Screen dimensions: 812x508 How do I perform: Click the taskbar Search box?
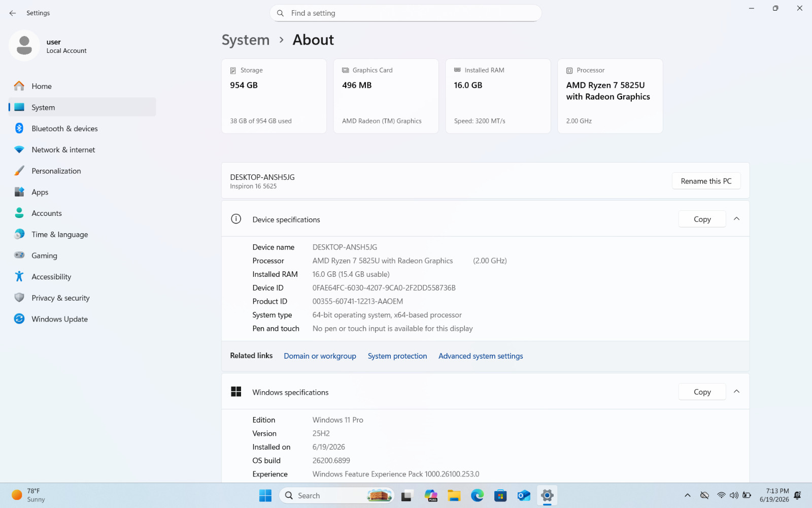(336, 496)
